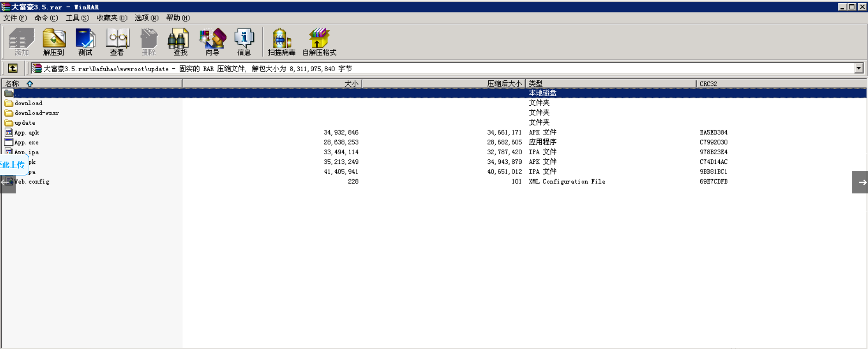The image size is (868, 349).
Task: Click size value 41,405,941
Action: pyautogui.click(x=341, y=172)
